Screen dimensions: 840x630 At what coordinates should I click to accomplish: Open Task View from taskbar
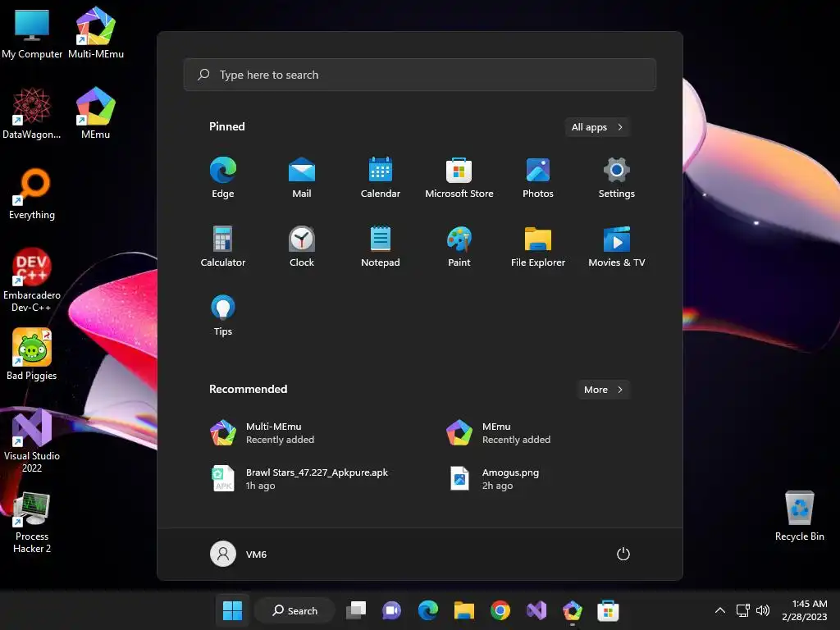coord(356,610)
